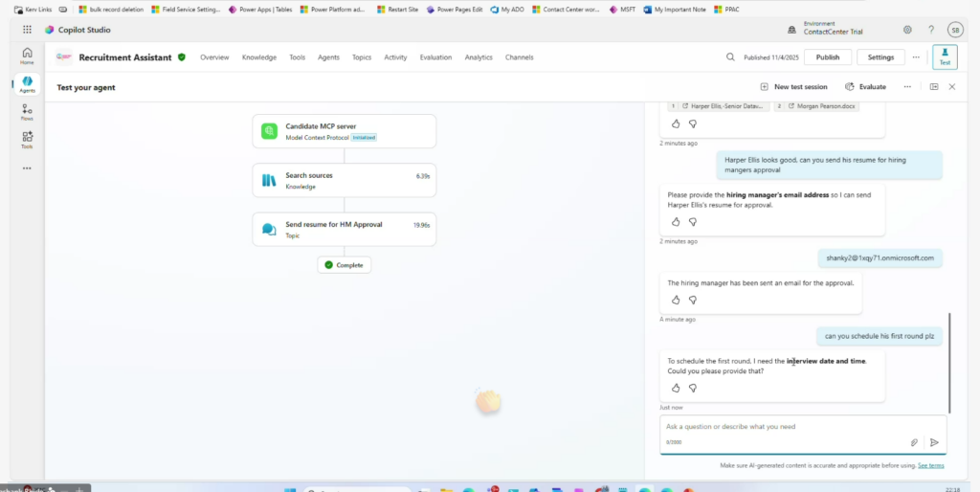The image size is (980, 492).
Task: Thumbs down the email address request message
Action: pyautogui.click(x=693, y=222)
